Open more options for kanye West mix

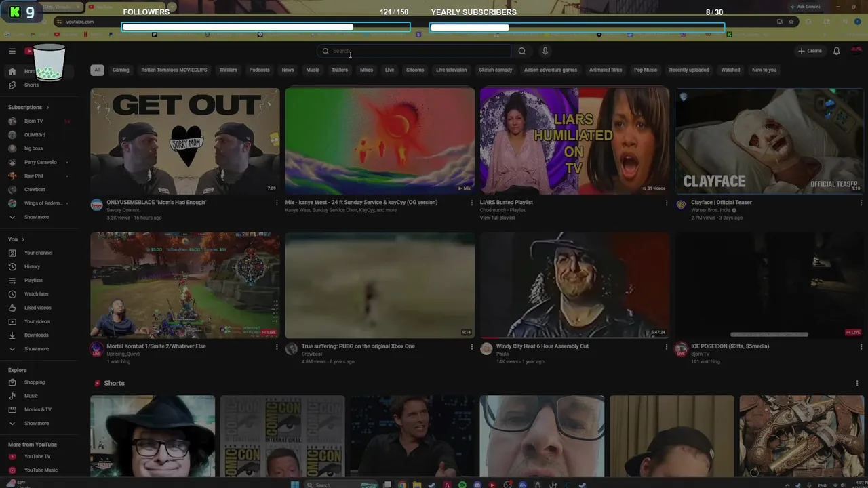(x=471, y=203)
